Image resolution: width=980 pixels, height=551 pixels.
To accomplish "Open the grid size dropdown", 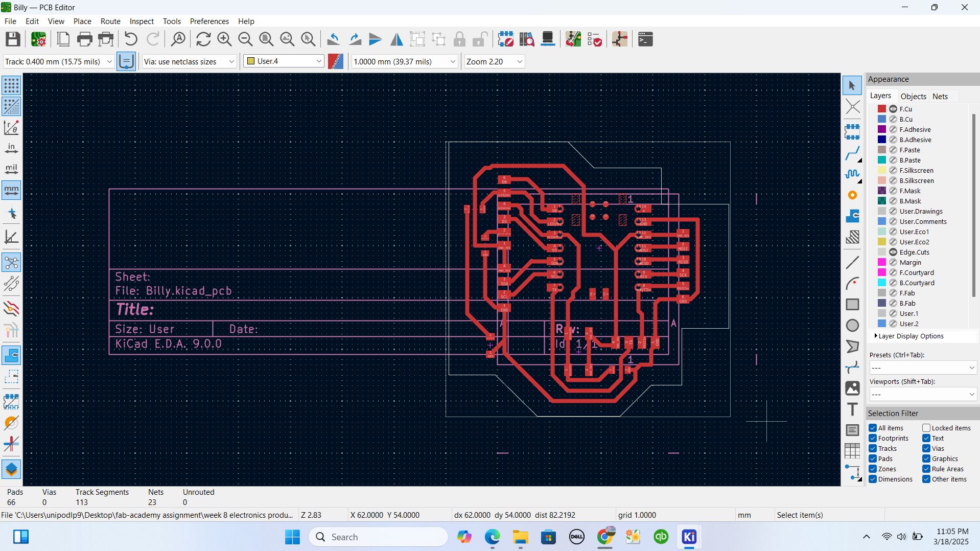I will tap(404, 61).
